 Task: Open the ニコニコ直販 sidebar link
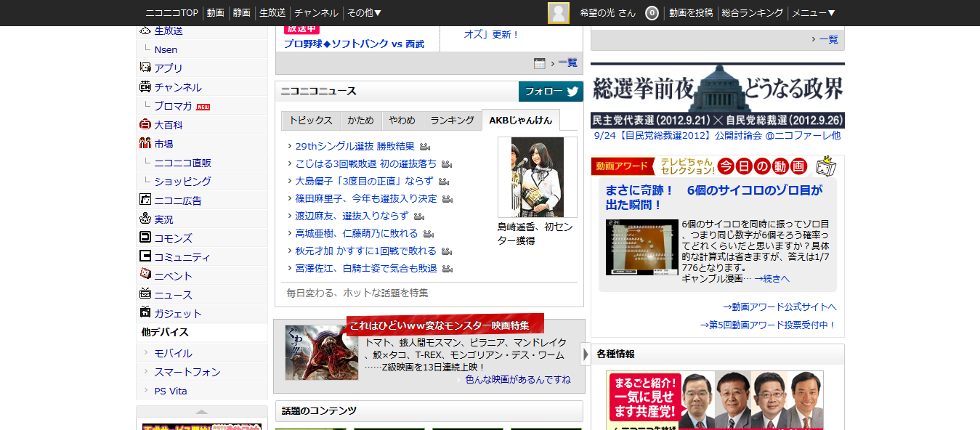coord(183,163)
